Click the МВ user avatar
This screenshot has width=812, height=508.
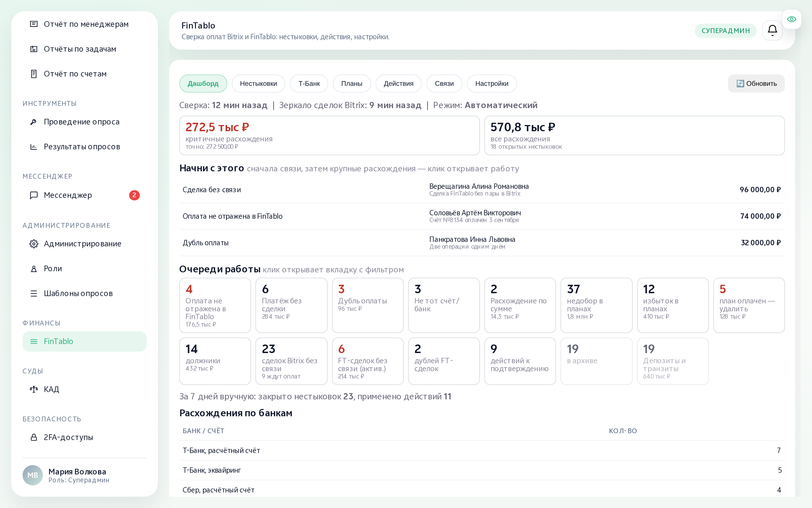coord(32,475)
